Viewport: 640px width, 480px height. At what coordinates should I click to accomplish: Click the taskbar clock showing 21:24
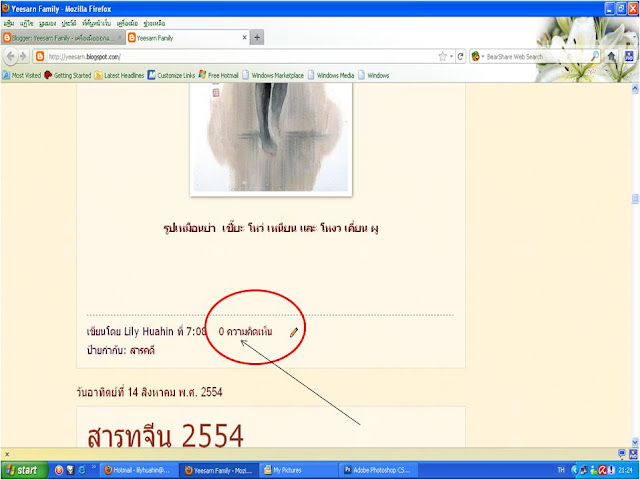[x=625, y=470]
